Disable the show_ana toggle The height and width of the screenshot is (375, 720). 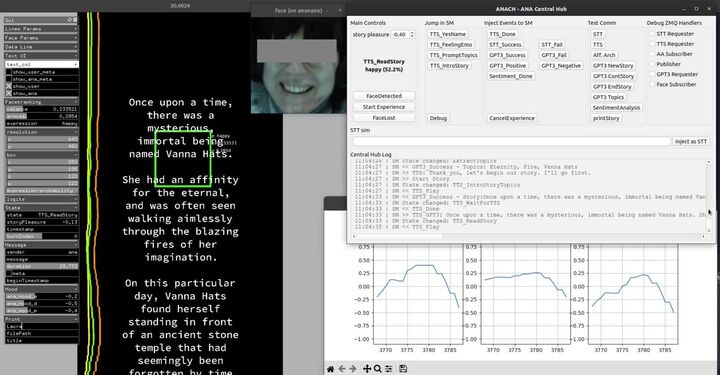[9, 93]
